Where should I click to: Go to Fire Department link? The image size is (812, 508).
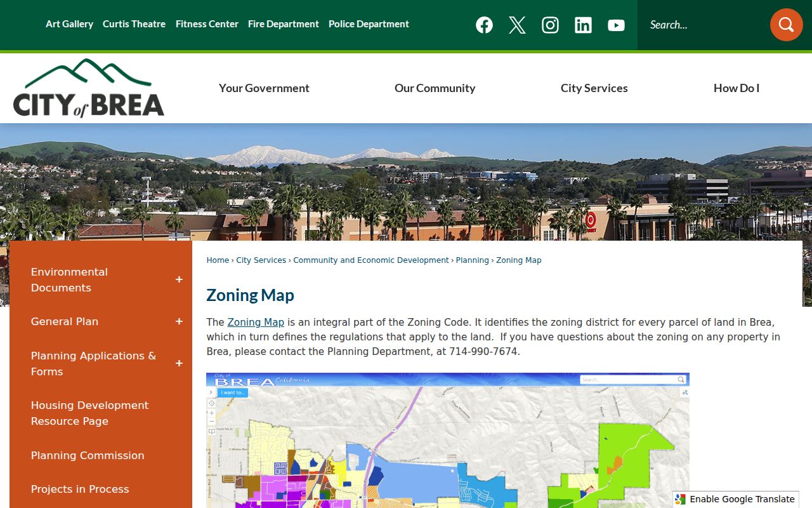pos(284,24)
